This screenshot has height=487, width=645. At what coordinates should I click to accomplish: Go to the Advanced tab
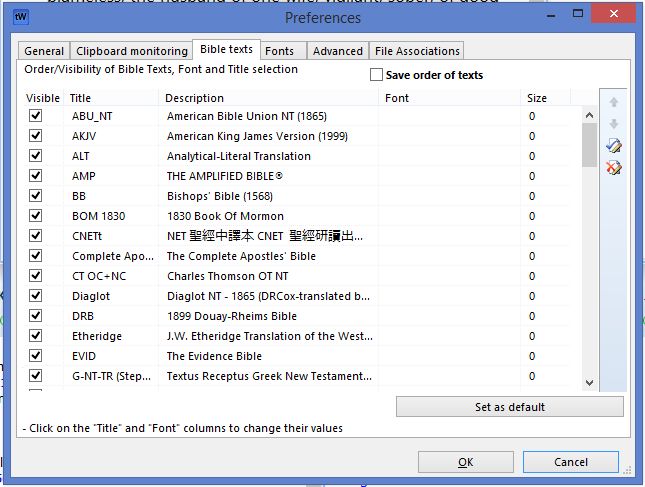coord(338,51)
